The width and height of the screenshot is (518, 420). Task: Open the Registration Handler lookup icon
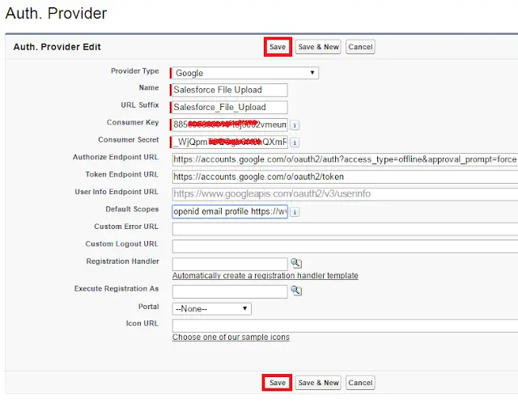pyautogui.click(x=296, y=263)
